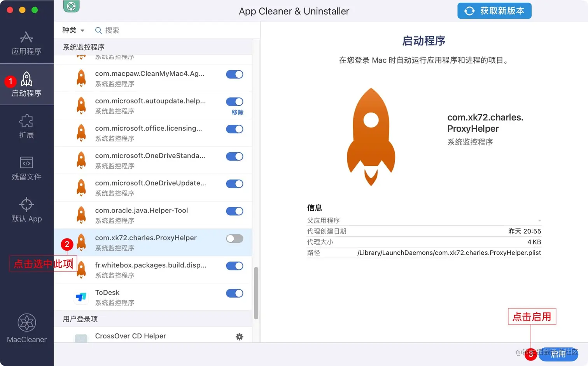The image size is (588, 366).
Task: Click the search magnifier icon
Action: pyautogui.click(x=98, y=30)
